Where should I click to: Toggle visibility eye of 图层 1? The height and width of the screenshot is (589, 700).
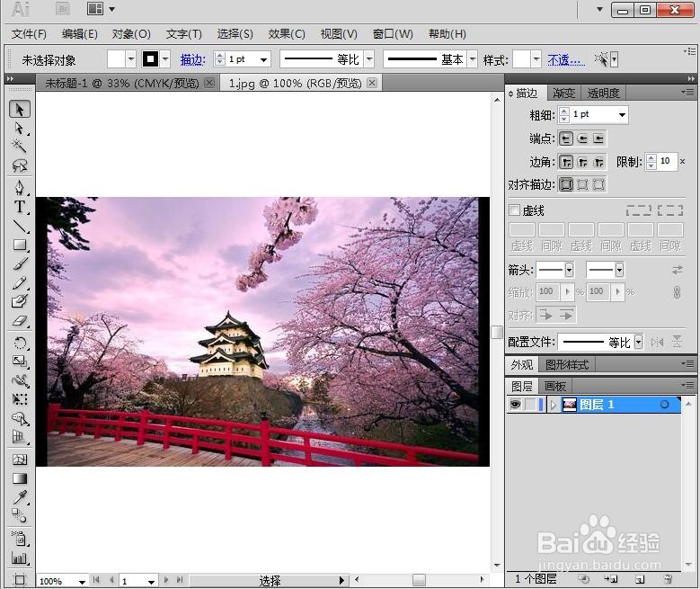pos(515,405)
